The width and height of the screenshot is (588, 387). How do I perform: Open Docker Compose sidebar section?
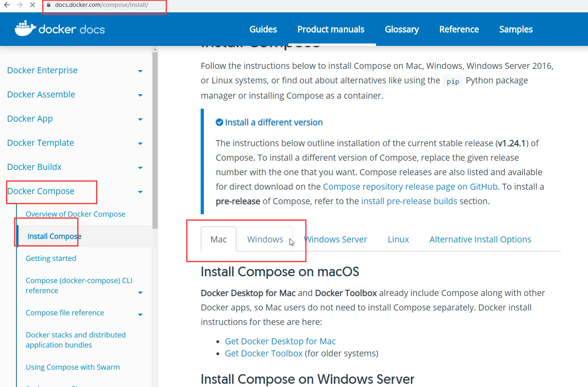tap(41, 191)
